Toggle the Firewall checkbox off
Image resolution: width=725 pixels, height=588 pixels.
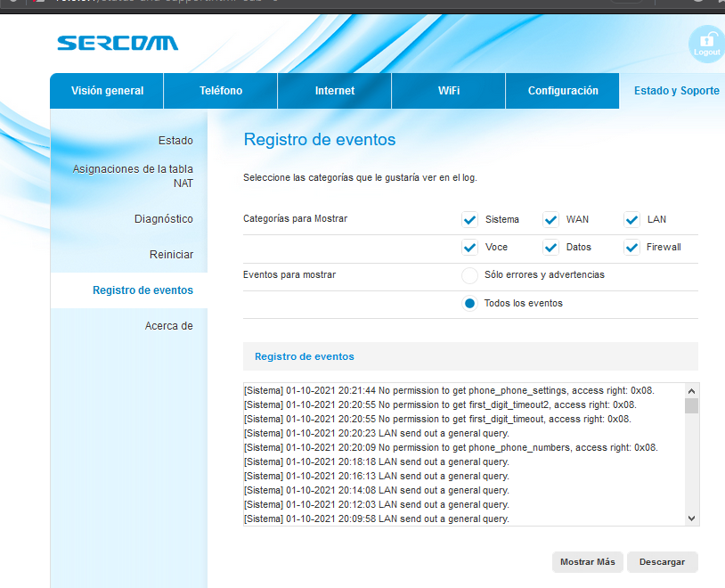(x=631, y=248)
